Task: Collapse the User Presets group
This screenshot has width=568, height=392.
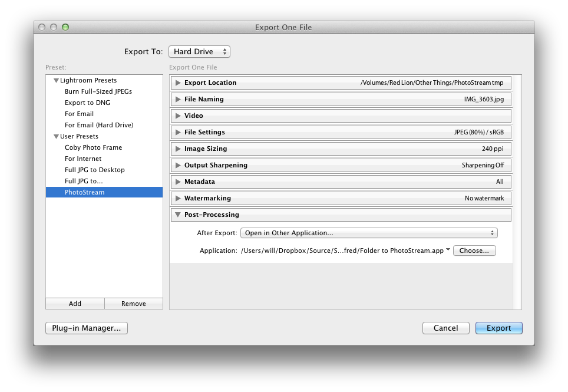Action: [x=56, y=137]
